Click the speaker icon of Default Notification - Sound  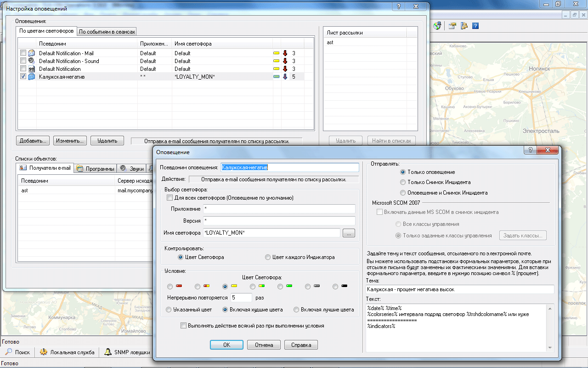(31, 61)
